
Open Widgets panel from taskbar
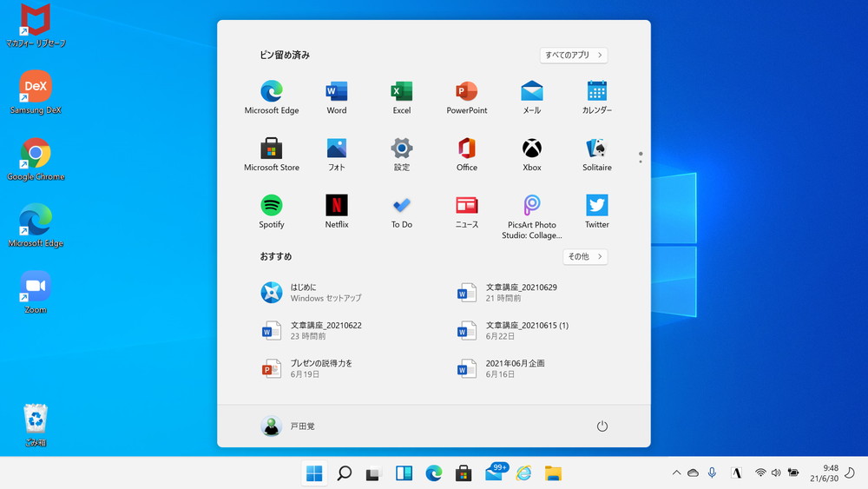pos(404,473)
